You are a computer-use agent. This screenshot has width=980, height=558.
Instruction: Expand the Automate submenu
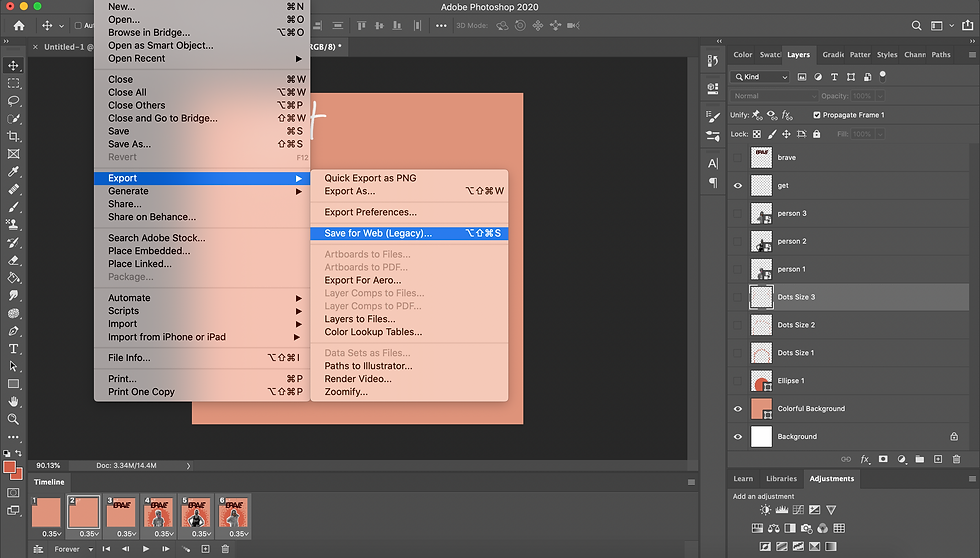click(x=202, y=298)
